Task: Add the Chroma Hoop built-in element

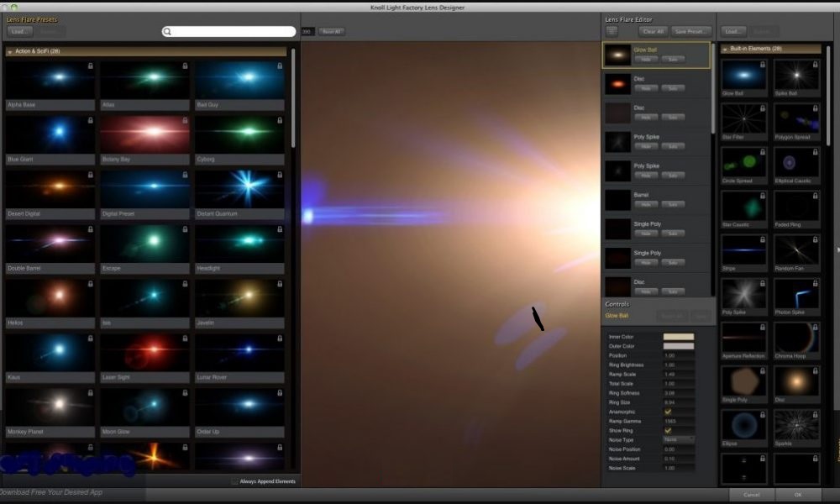Action: [796, 338]
